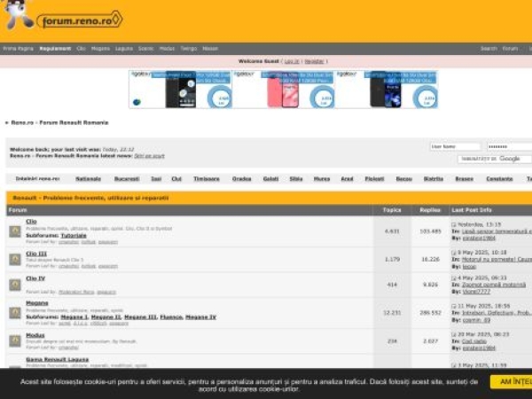Open the Gama Renault Laguna forum
This screenshot has width=532, height=399.
58,359
